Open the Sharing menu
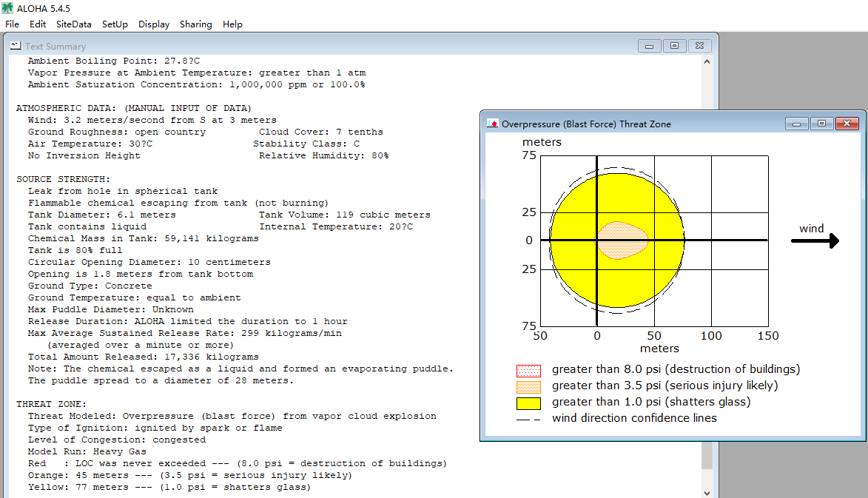The image size is (868, 498). pos(195,24)
